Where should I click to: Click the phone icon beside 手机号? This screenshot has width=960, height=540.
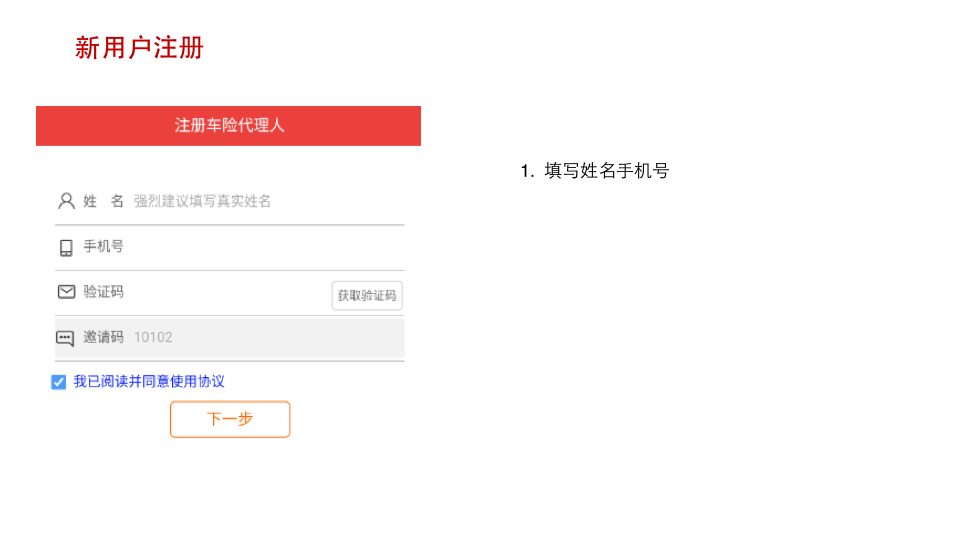(x=66, y=247)
